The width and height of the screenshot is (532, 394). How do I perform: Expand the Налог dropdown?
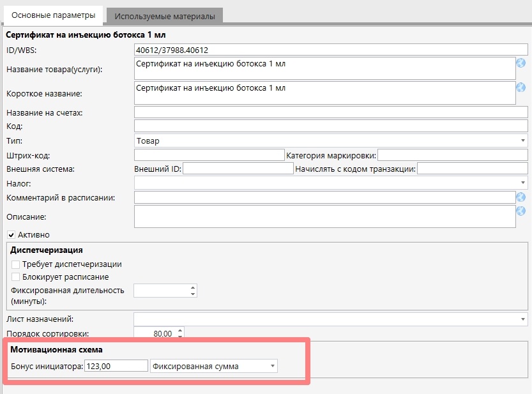coord(522,183)
